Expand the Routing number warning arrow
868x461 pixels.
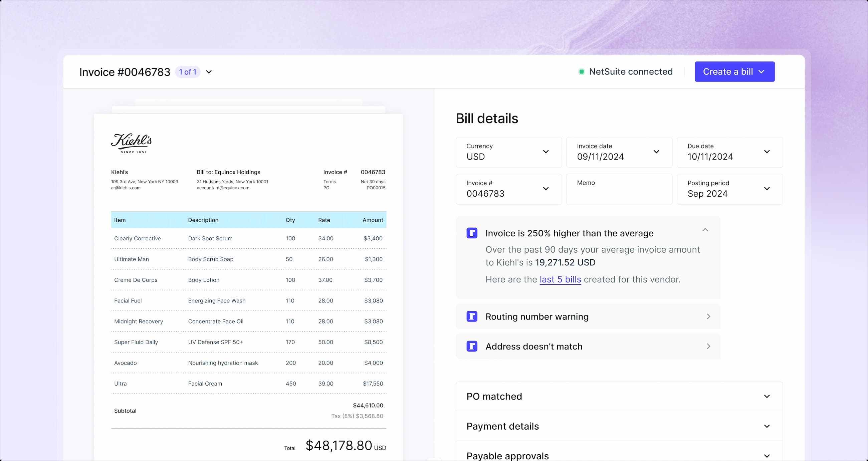click(708, 316)
